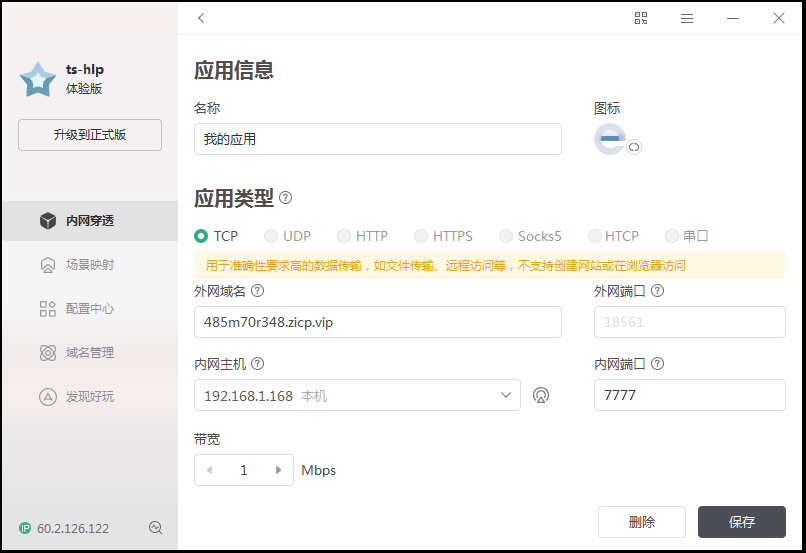Open network diagnostics icon beside IP address
Viewport: 806px width, 553px height.
tap(155, 527)
